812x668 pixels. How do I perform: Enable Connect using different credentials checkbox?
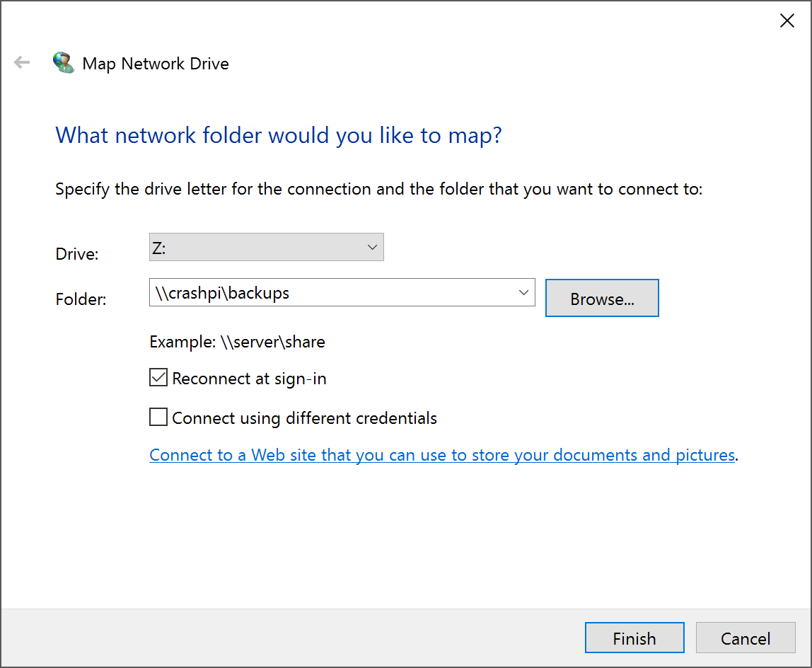(158, 418)
